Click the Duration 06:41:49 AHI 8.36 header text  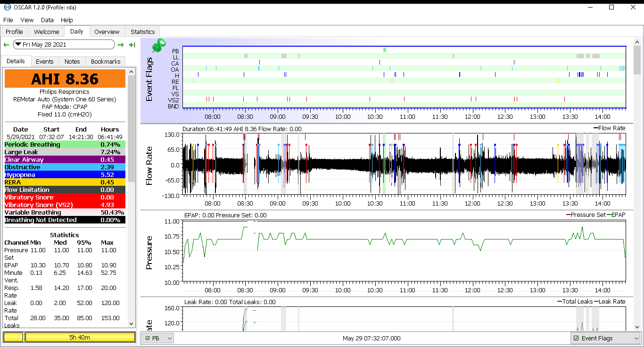pos(242,129)
